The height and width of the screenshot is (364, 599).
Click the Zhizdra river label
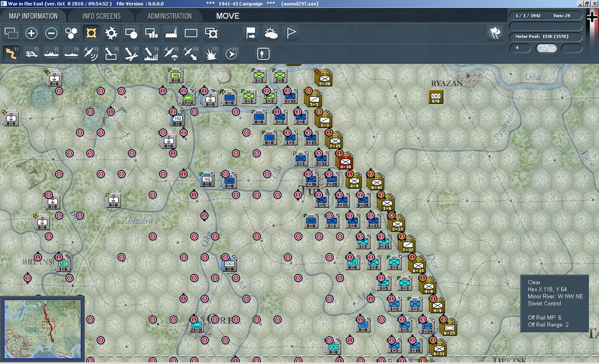point(137,220)
